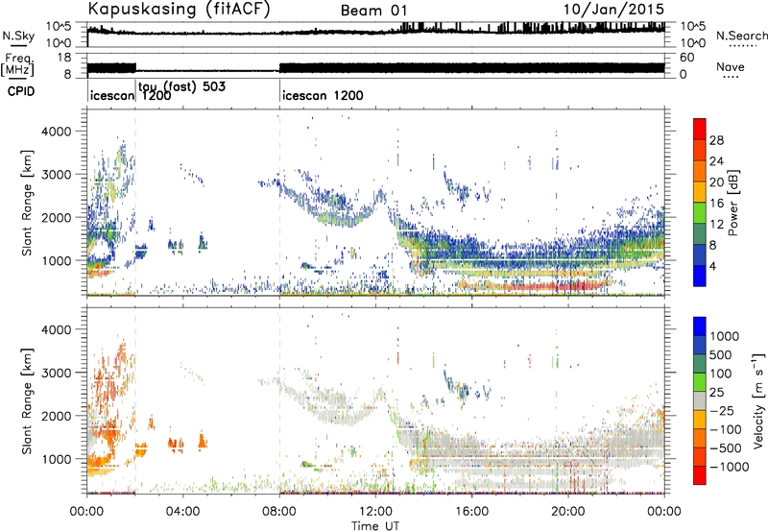Click the 20:00 time tick label
Screen dimensions: 768x532
[568, 512]
